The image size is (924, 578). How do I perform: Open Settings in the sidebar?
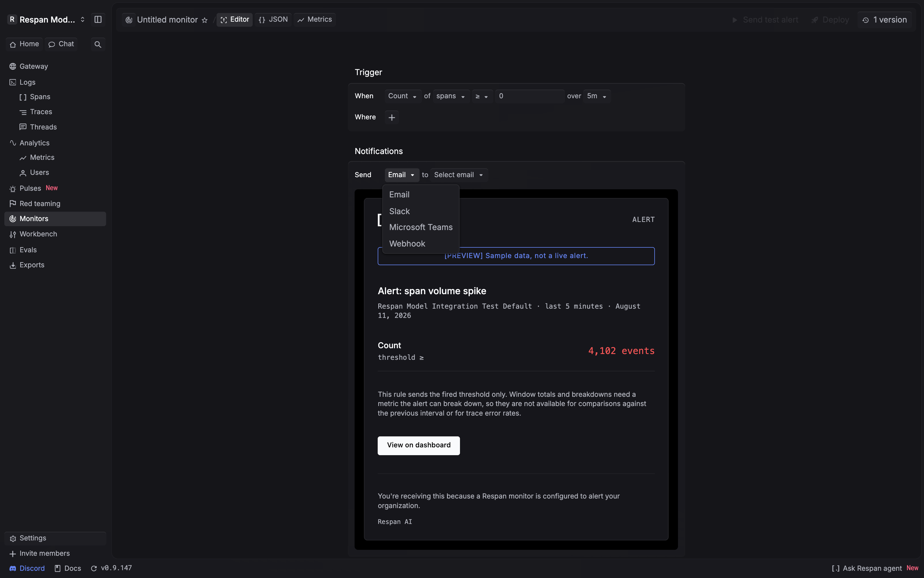(x=55, y=538)
